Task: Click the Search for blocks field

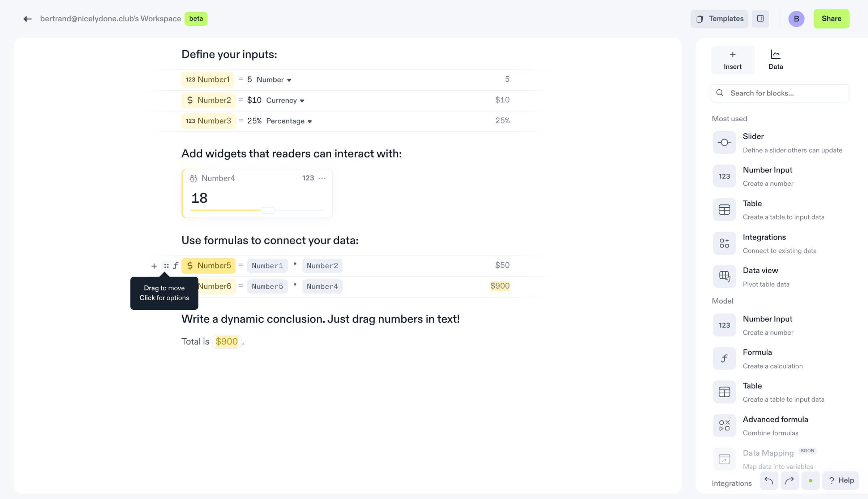Action: point(780,93)
